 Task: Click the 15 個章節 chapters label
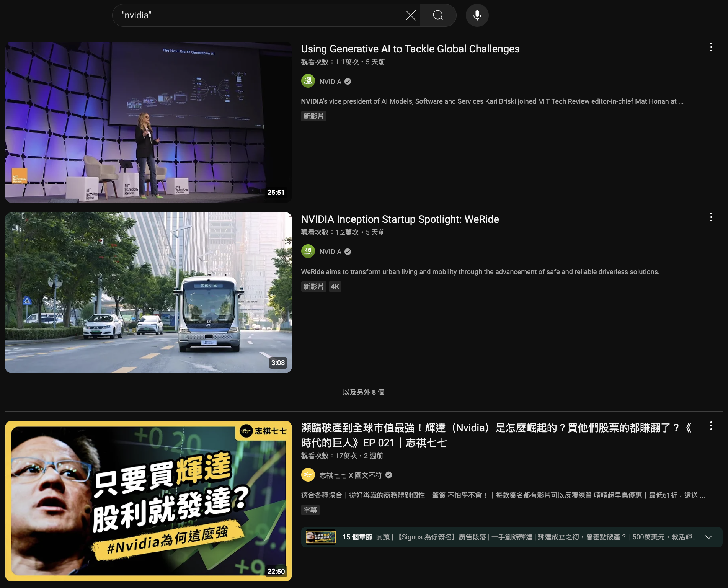[357, 537]
